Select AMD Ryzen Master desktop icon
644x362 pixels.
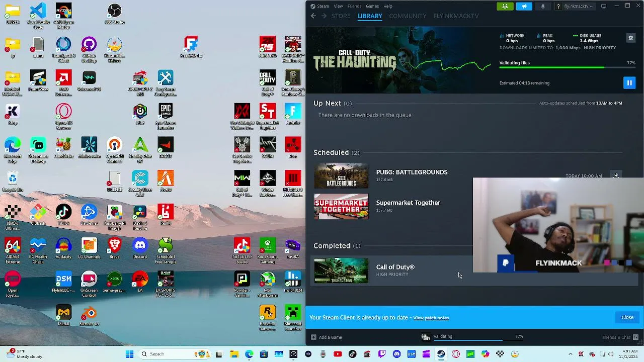tap(63, 16)
